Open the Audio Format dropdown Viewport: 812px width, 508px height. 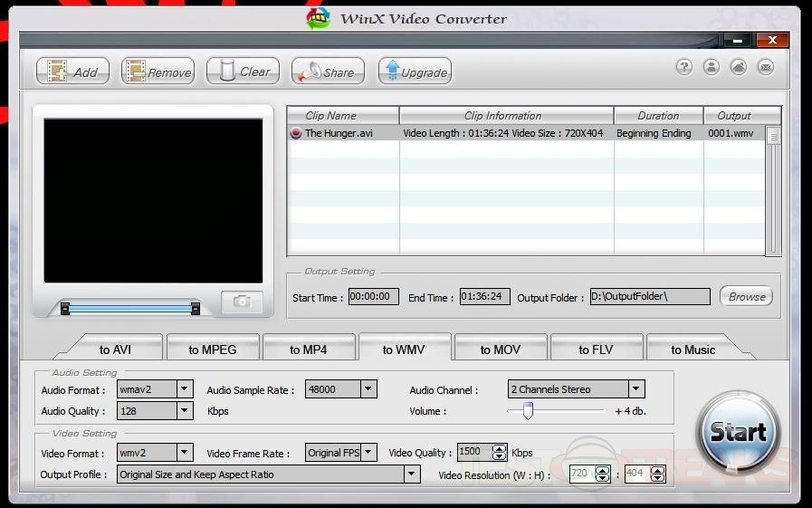[185, 388]
